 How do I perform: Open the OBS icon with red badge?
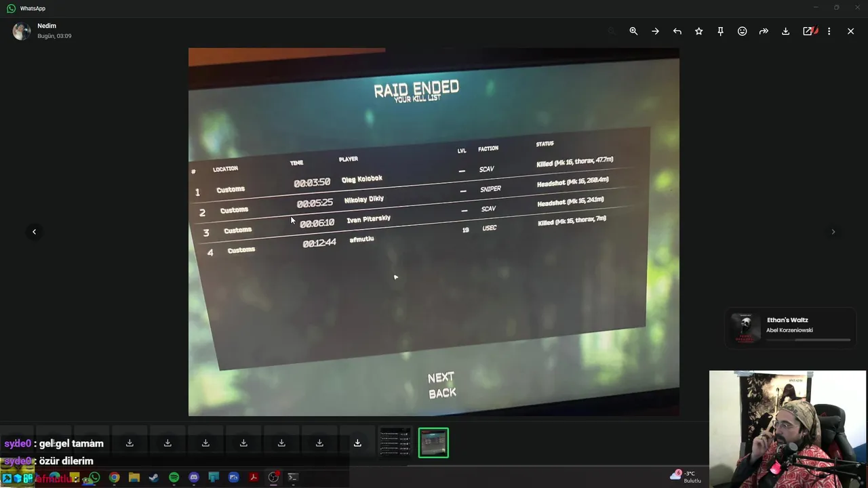point(273,477)
